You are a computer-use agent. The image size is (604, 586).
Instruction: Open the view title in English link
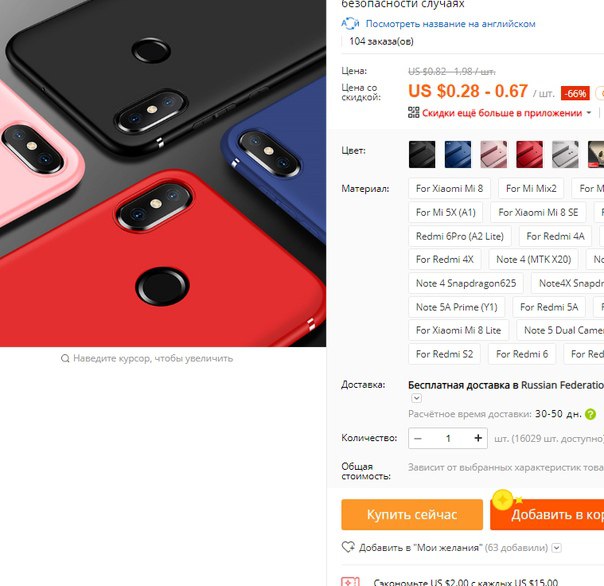click(x=450, y=24)
